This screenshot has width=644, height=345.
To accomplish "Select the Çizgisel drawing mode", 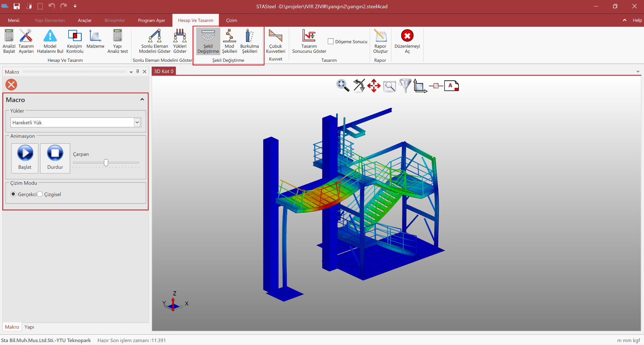I will (40, 194).
